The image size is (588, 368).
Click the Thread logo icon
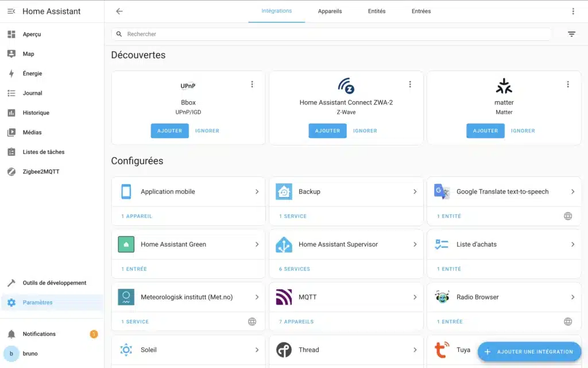284,350
